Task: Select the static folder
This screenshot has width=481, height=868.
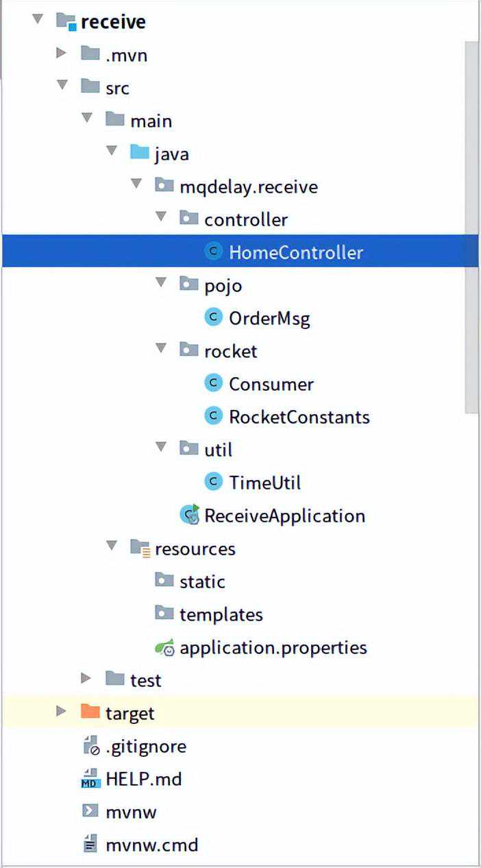Action: (x=202, y=581)
